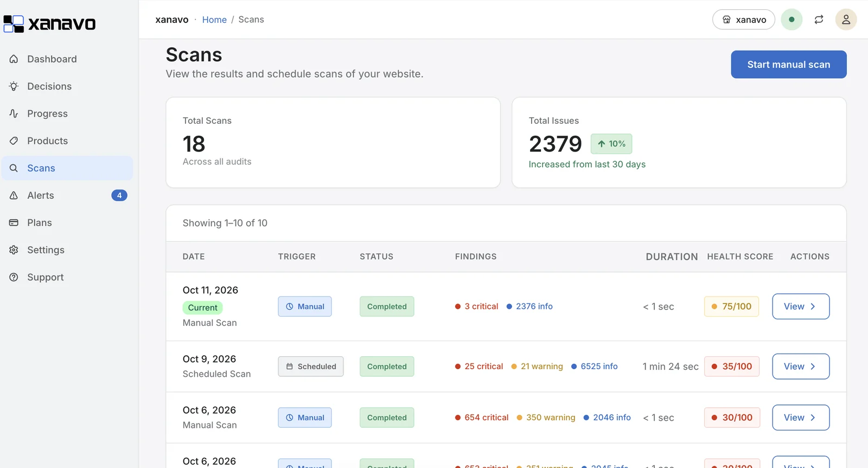Viewport: 868px width, 468px height.
Task: Click the Scans magnifier icon in sidebar
Action: click(x=14, y=168)
